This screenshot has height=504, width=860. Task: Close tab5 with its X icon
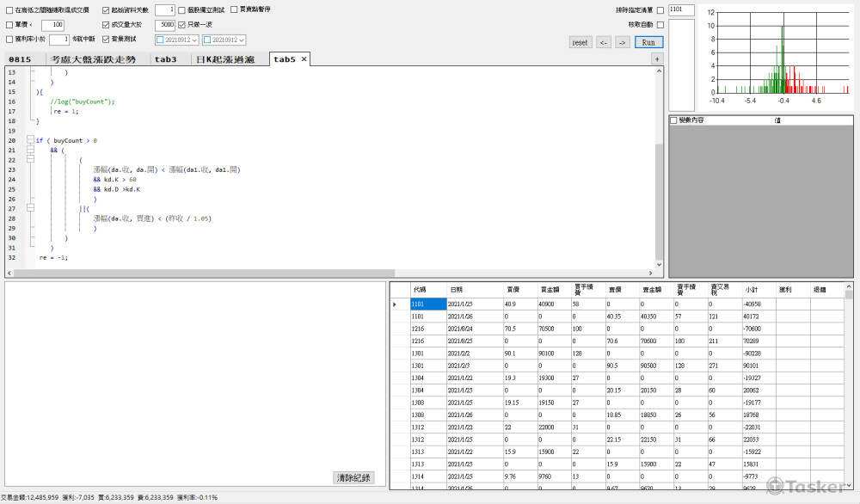click(304, 59)
